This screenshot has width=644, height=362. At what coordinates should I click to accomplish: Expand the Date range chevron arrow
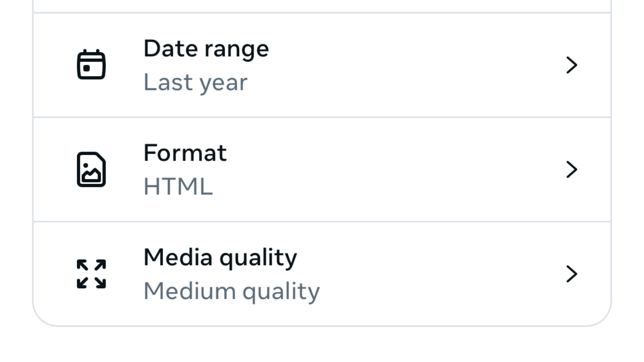(572, 65)
